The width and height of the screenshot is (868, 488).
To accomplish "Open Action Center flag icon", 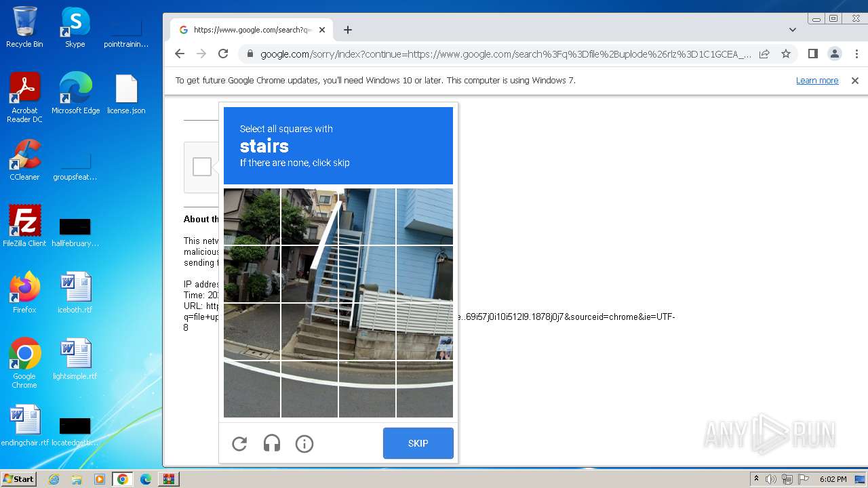I will click(x=803, y=479).
